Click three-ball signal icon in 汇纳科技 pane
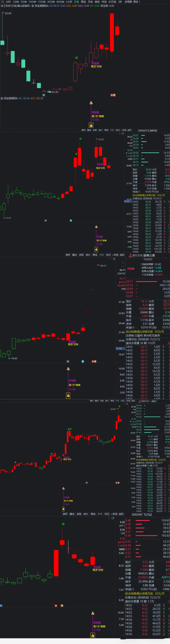 pos(96,227)
